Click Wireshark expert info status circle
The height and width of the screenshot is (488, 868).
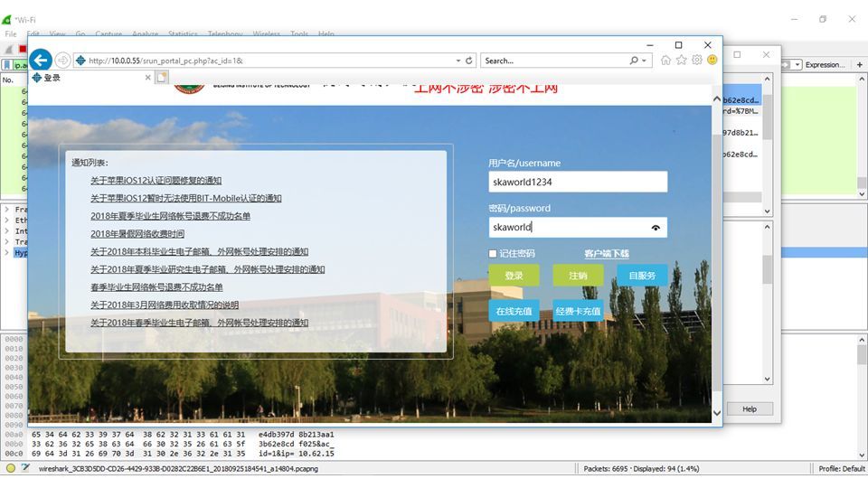11,468
